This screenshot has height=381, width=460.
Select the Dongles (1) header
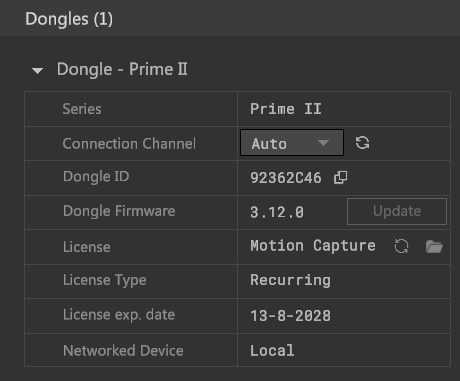[69, 19]
